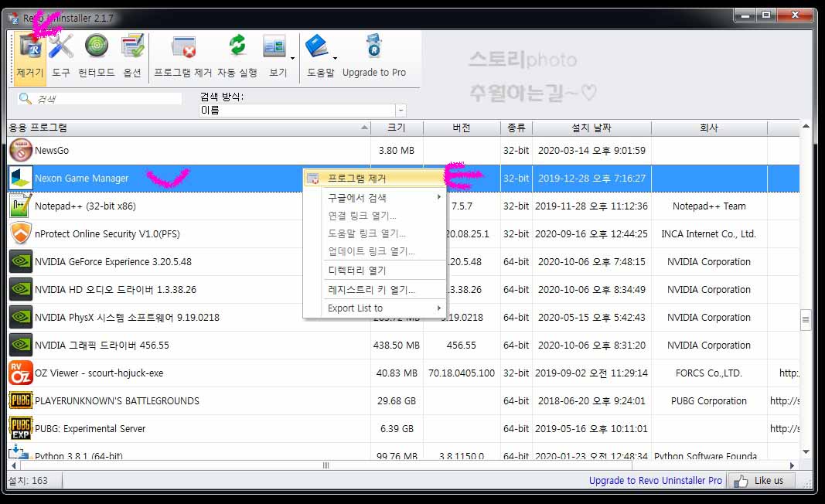Sort by the 회사 column header
The width and height of the screenshot is (825, 504).
pos(709,128)
